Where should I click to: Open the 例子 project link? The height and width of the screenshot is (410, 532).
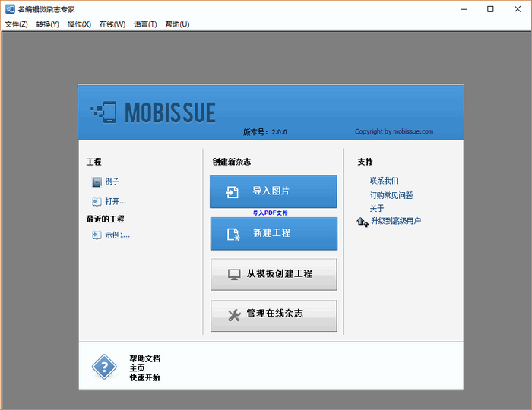112,181
